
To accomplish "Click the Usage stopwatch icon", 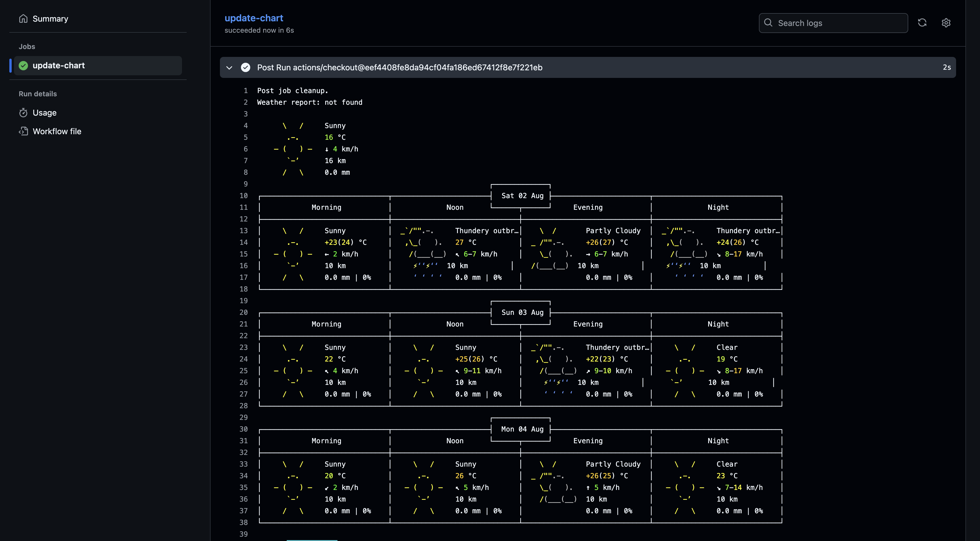I will (23, 113).
